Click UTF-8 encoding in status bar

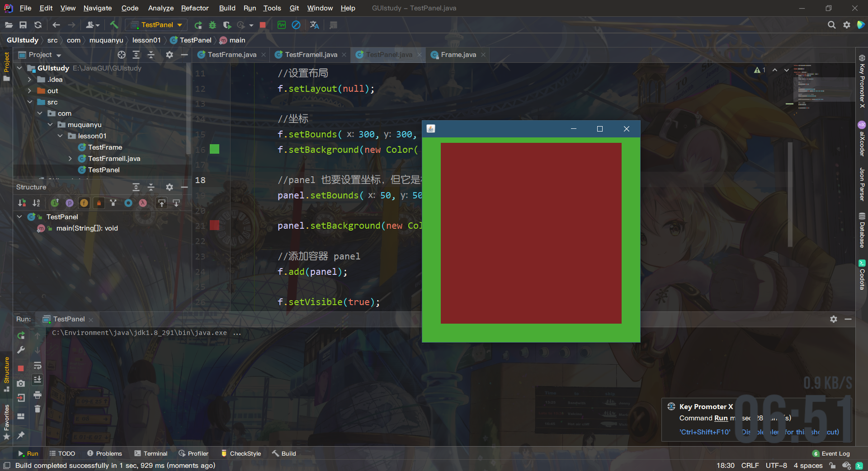pos(776,466)
